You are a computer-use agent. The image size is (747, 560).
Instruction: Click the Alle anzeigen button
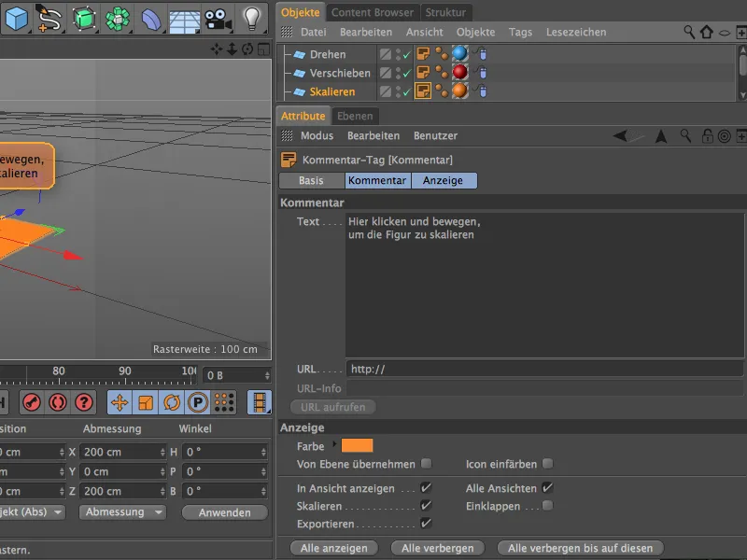tap(334, 548)
